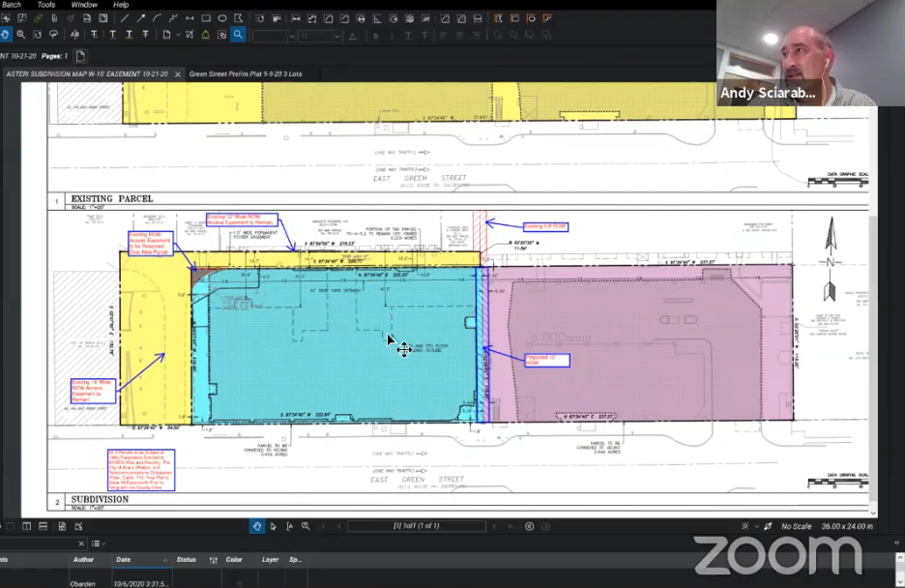Screen dimensions: 905x588
Task: Click the magnifier Zoom tool
Action: click(20, 35)
